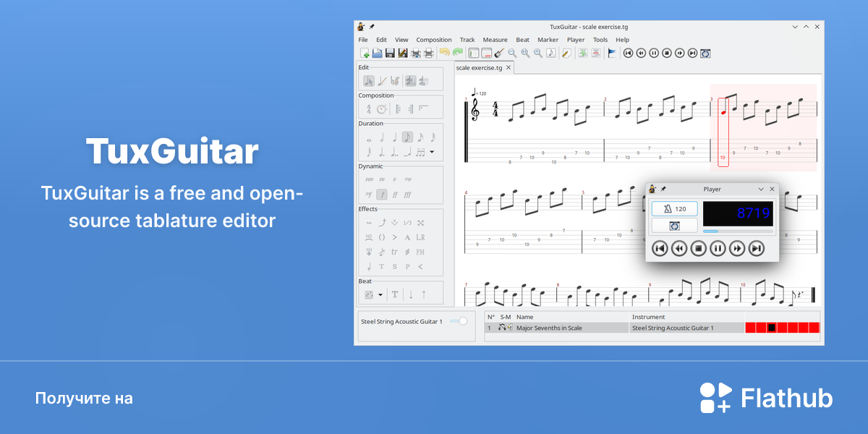Open the Tools menu

[600, 40]
